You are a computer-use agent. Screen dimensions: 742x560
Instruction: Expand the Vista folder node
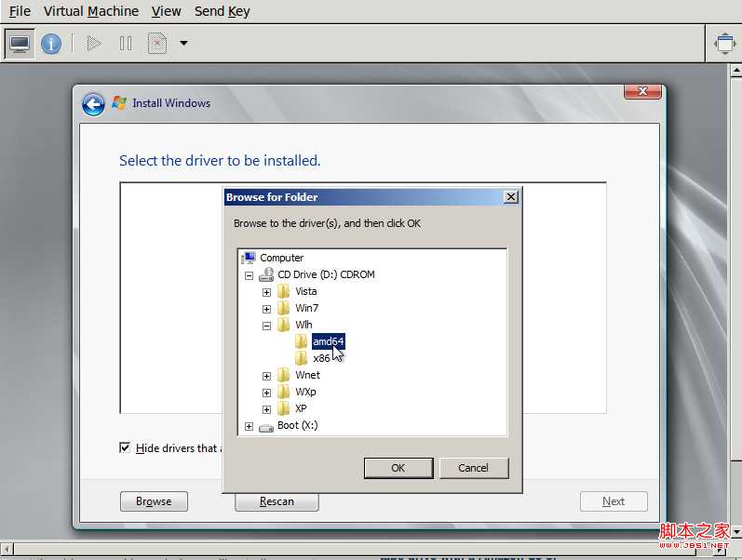pos(266,292)
